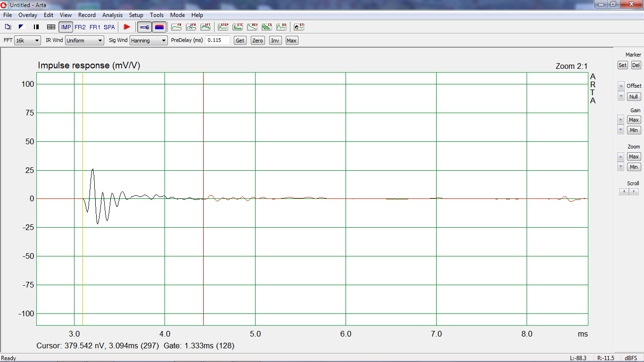This screenshot has height=362, width=644.
Task: Increase Zoom with up arrow
Action: (621, 156)
